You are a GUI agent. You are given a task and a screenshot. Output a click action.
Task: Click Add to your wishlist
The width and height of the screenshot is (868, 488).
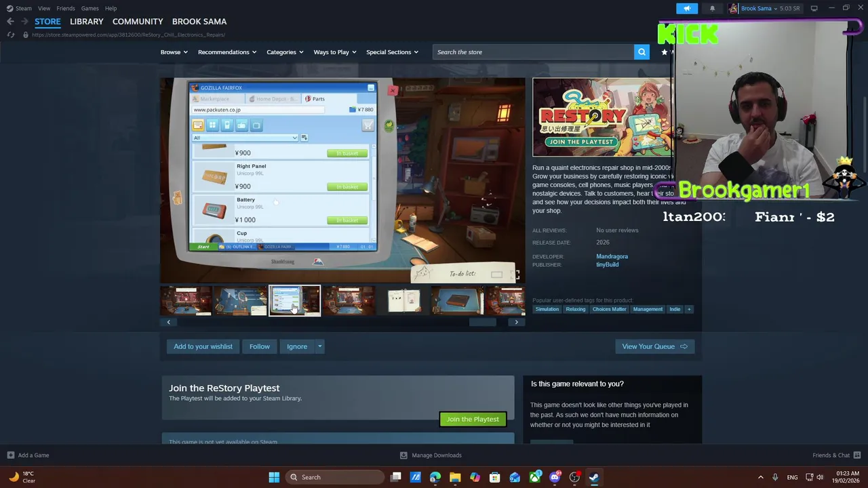203,346
